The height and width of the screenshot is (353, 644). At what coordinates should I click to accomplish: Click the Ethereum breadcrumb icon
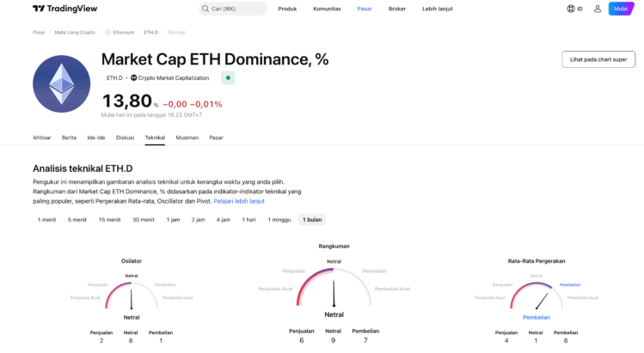click(108, 33)
